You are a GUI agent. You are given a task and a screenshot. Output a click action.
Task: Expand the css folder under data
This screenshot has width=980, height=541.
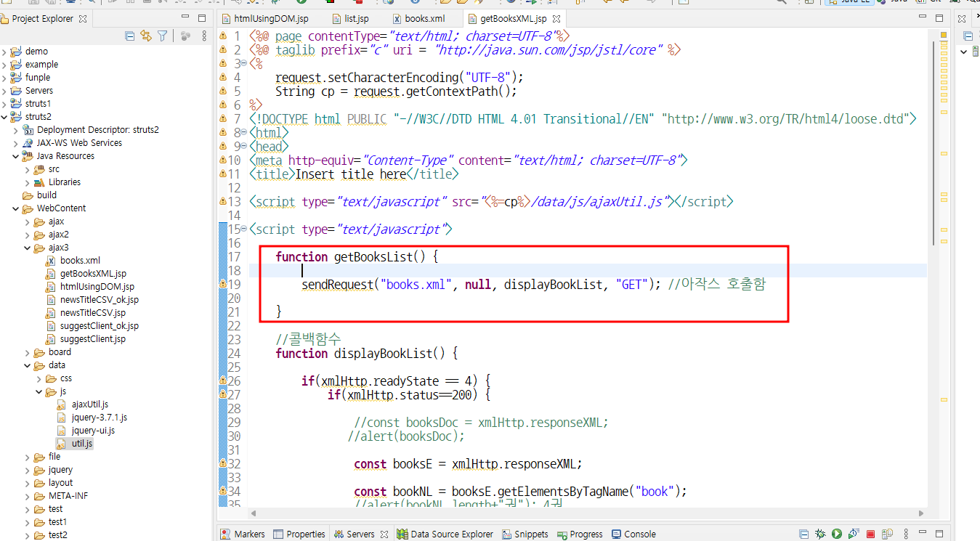[x=39, y=378]
